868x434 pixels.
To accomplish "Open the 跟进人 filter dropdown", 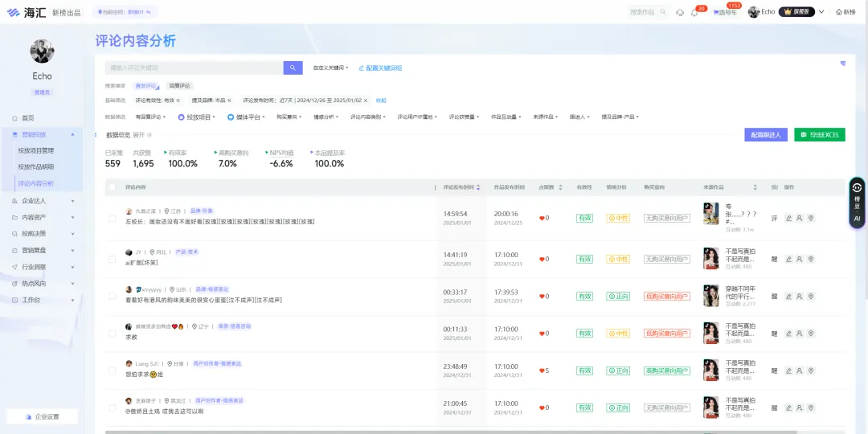I will pos(580,117).
